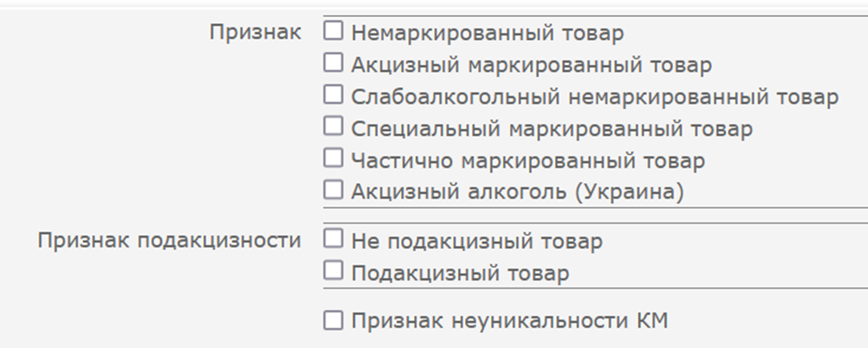Click the Не подакцизный товар label text
Image resolution: width=868 pixels, height=348 pixels.
(477, 242)
